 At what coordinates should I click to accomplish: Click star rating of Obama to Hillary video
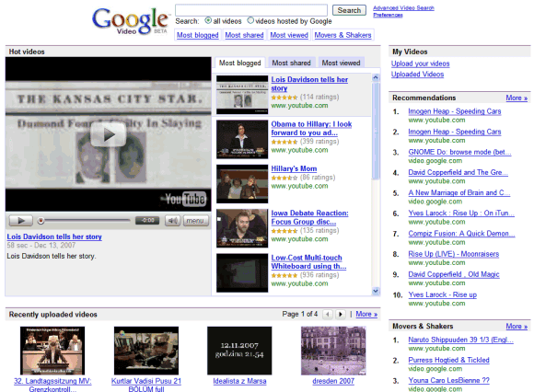[x=284, y=142]
